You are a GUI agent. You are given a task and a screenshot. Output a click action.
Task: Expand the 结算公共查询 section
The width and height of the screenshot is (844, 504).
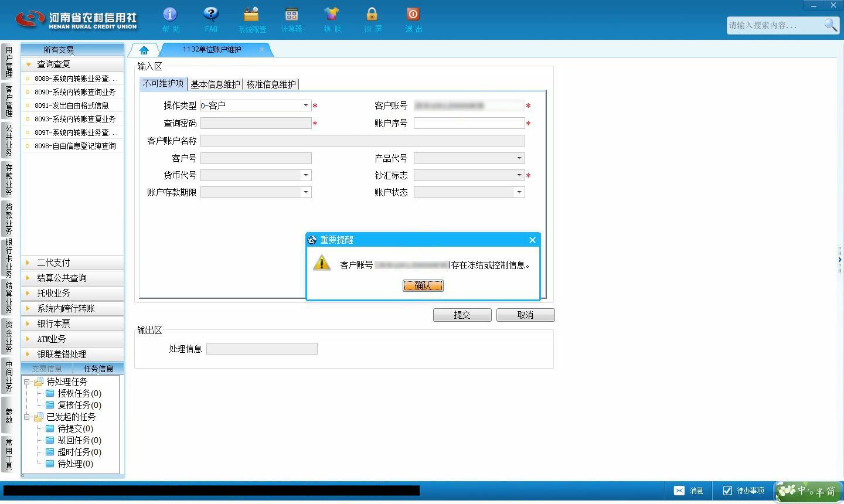[72, 278]
